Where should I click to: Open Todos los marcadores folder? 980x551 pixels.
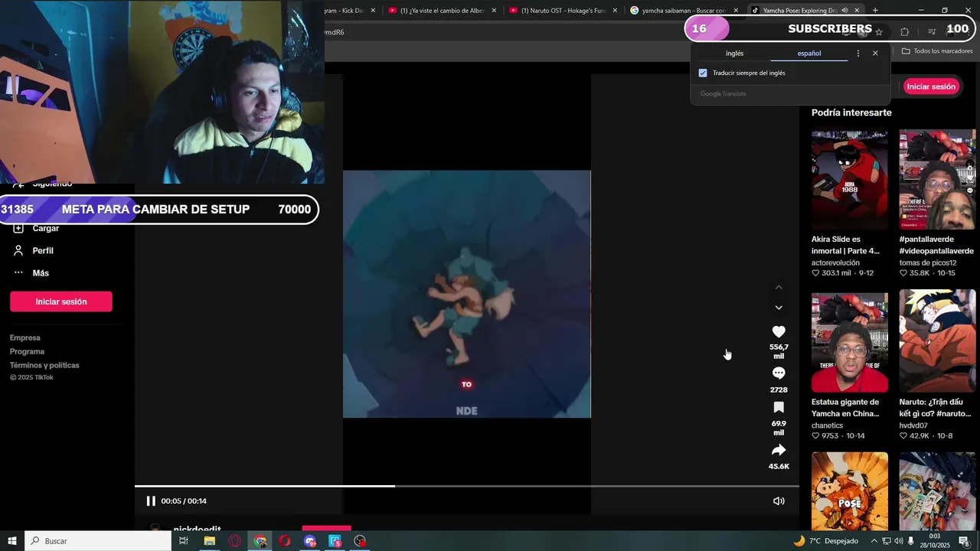click(x=937, y=51)
